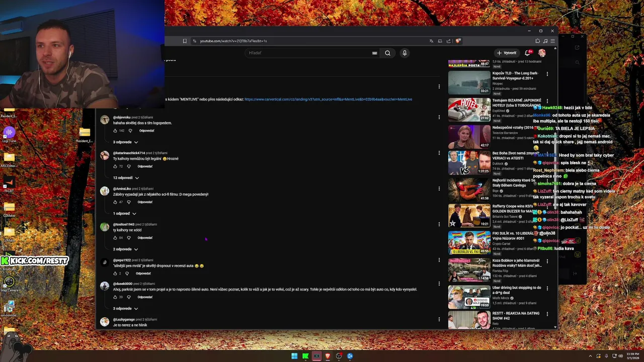Open FACEIT desktop shortcut
The height and width of the screenshot is (362, 644).
9,184
